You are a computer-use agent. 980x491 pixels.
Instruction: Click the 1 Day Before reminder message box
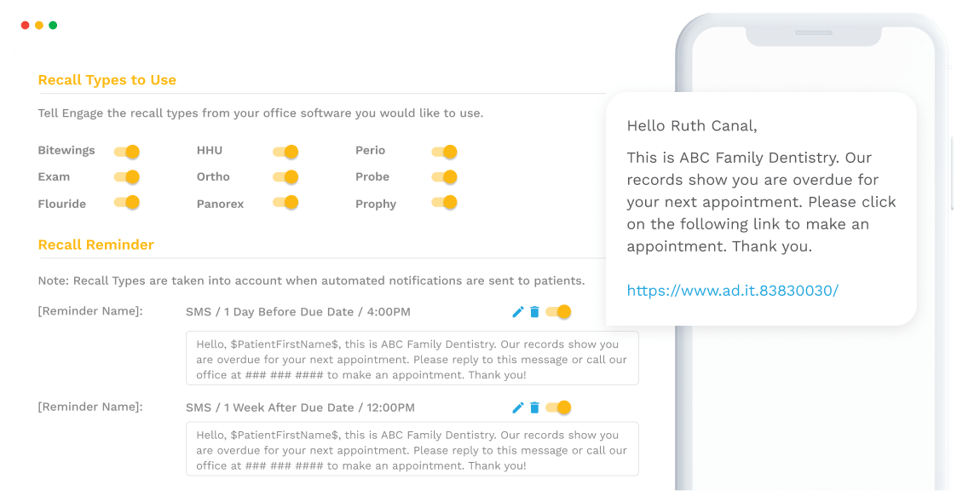pos(412,359)
